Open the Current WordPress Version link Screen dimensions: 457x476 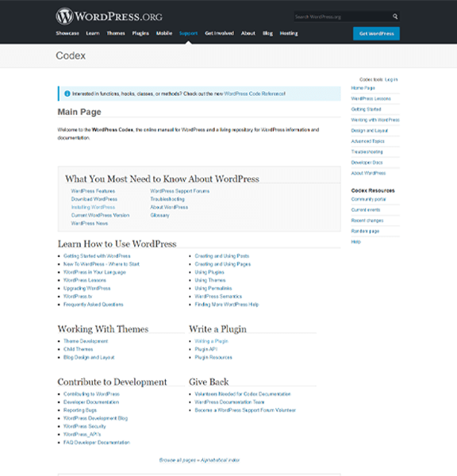100,215
